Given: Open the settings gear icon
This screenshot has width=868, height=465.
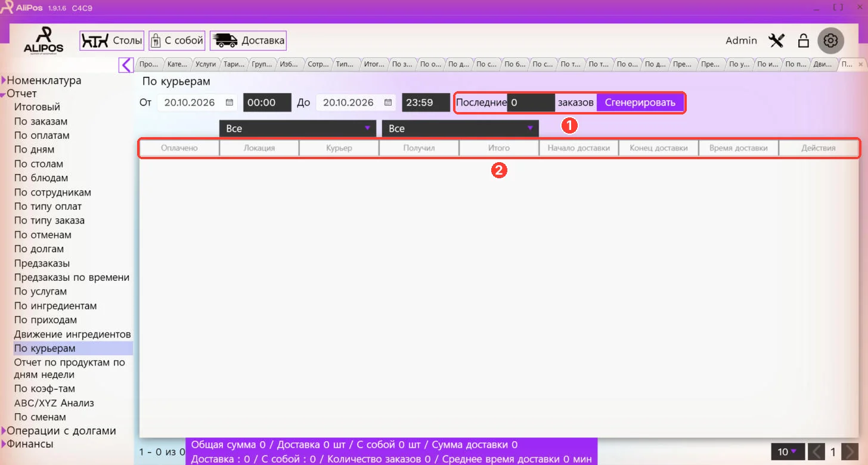Looking at the screenshot, I should coord(830,41).
